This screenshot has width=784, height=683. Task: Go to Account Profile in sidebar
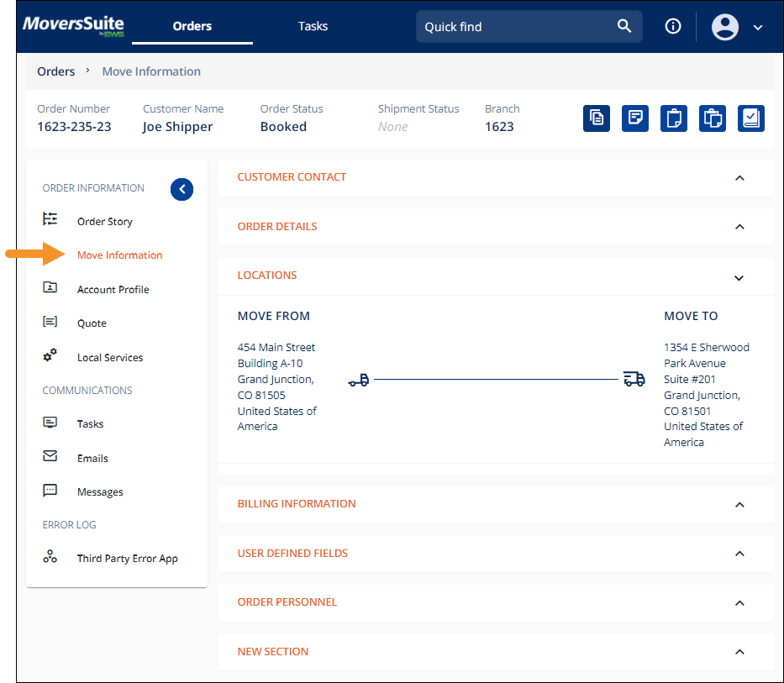click(x=113, y=289)
